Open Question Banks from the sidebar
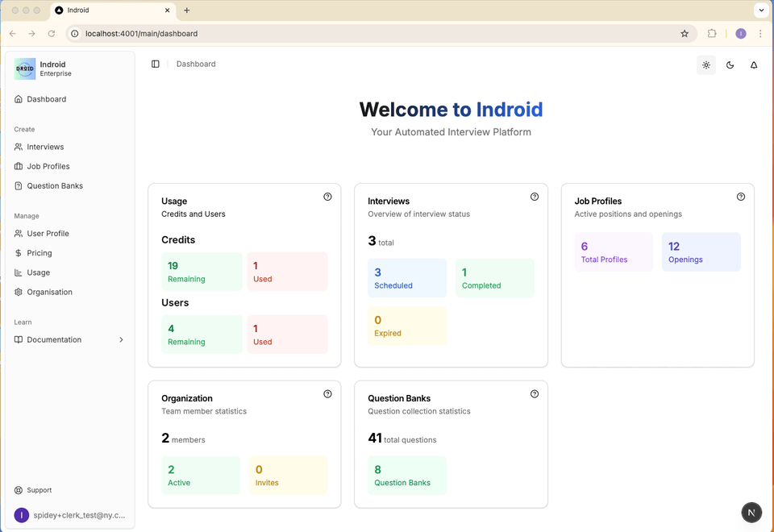 [55, 186]
